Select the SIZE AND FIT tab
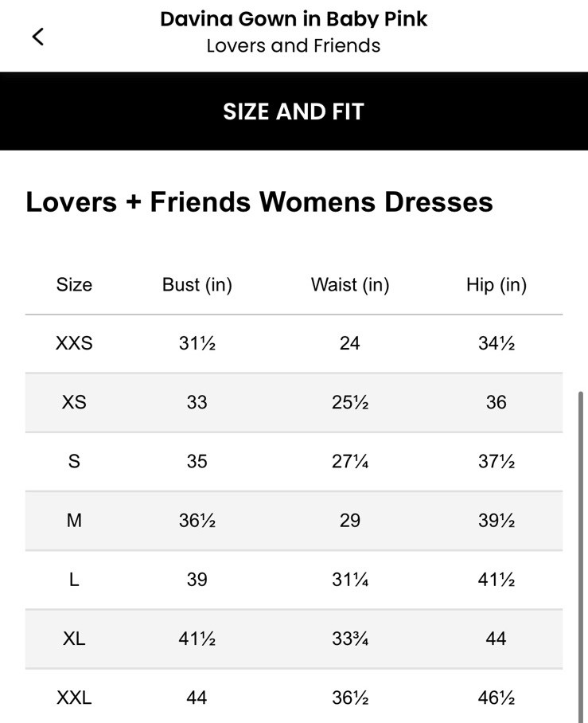The image size is (588, 723). pyautogui.click(x=294, y=111)
